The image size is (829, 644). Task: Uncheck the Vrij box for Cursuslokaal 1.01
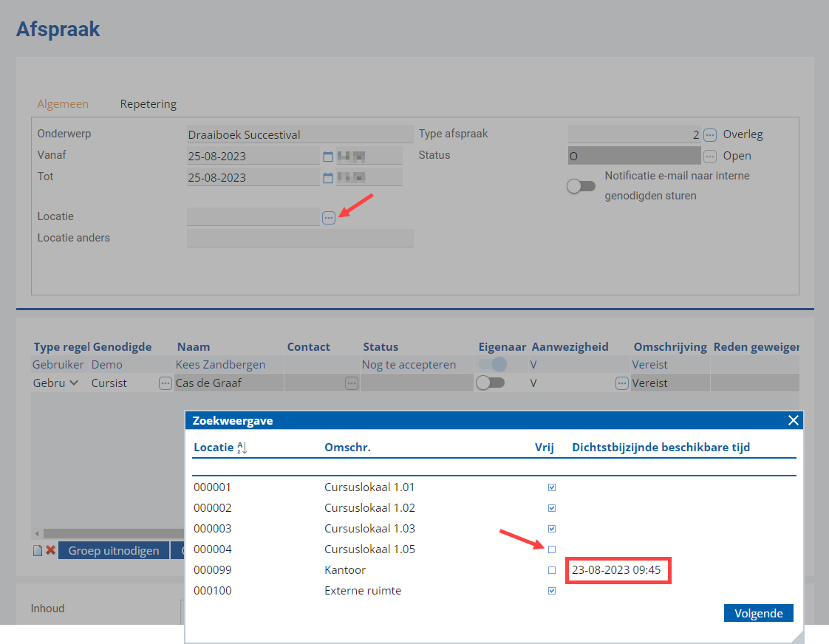tap(551, 487)
